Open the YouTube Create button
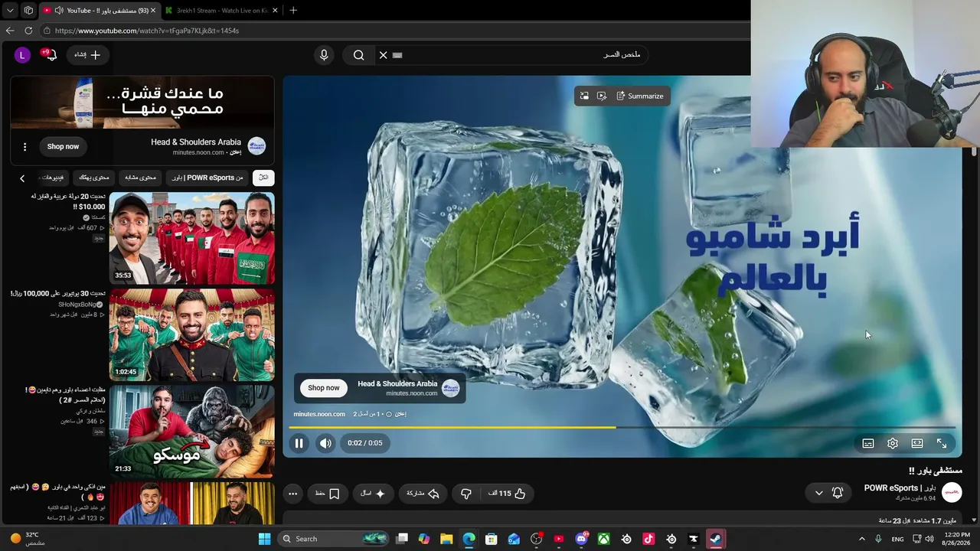This screenshot has height=551, width=980. 87,55
